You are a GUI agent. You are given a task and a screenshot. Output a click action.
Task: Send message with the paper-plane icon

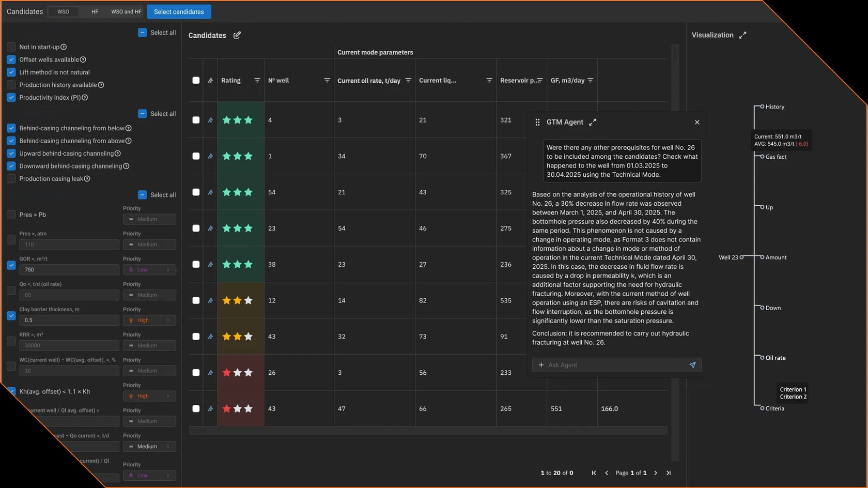692,365
